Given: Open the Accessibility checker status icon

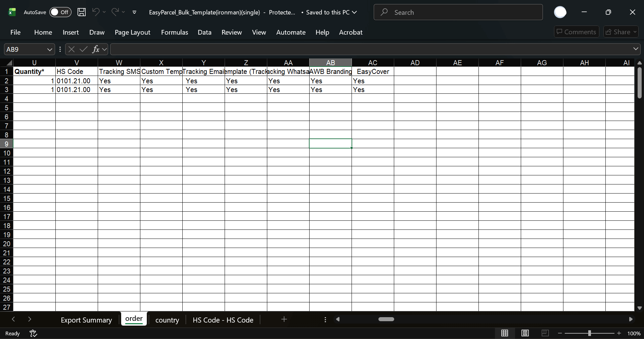Looking at the screenshot, I should point(33,334).
